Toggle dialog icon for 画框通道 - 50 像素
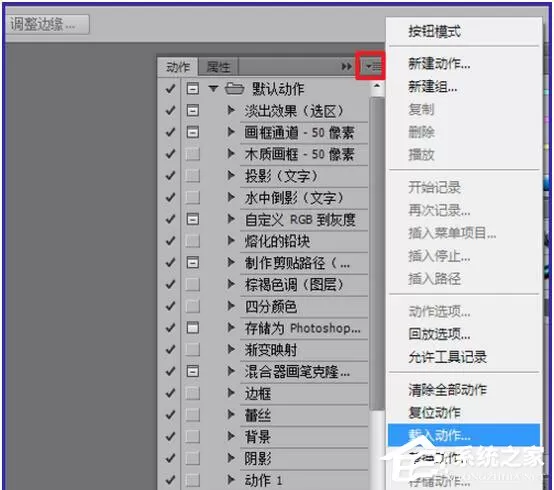The height and width of the screenshot is (490, 554). pos(193,132)
